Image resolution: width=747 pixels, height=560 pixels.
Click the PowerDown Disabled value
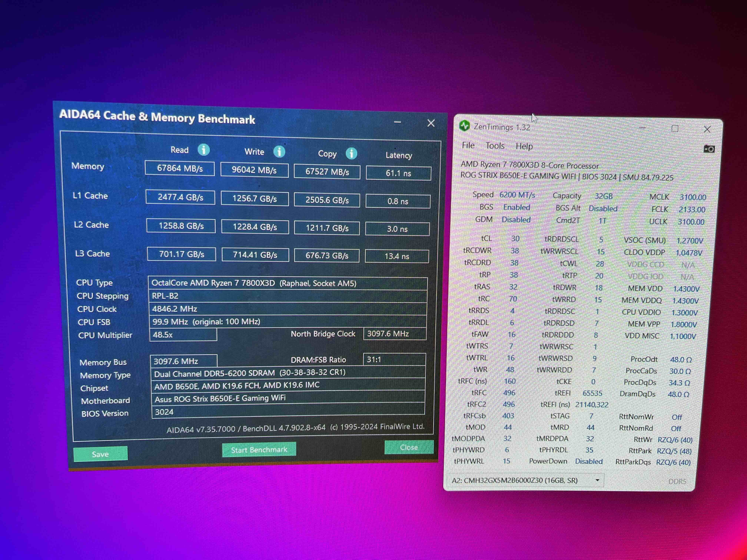point(589,461)
